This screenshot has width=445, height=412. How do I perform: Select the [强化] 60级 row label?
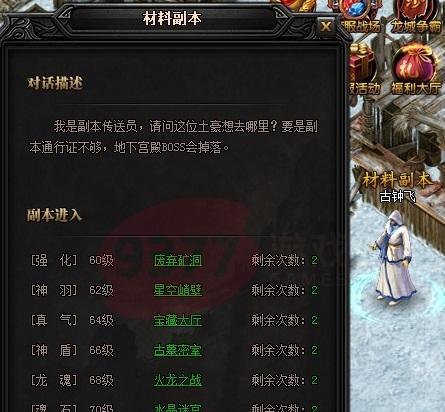click(x=72, y=260)
